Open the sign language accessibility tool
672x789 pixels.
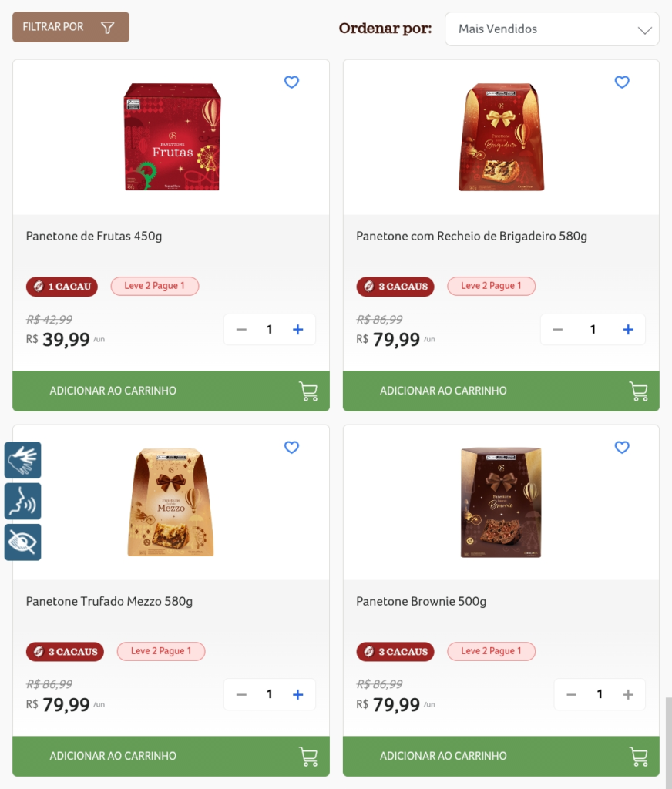pyautogui.click(x=22, y=460)
